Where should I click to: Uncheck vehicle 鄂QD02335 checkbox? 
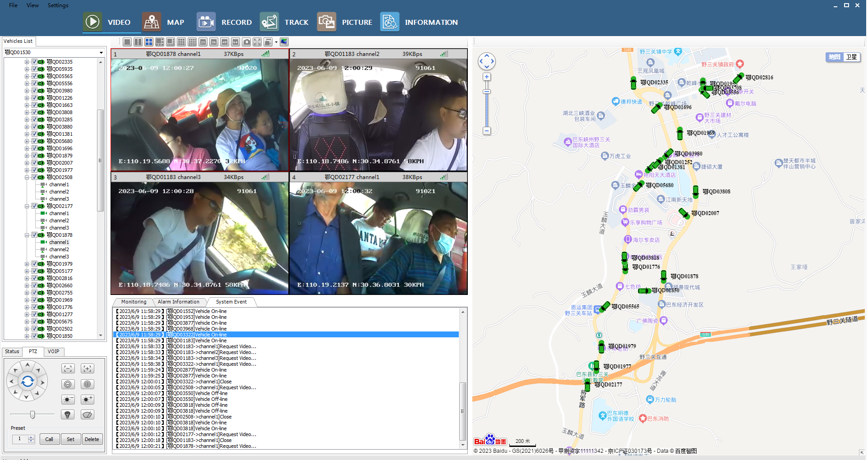pos(34,62)
